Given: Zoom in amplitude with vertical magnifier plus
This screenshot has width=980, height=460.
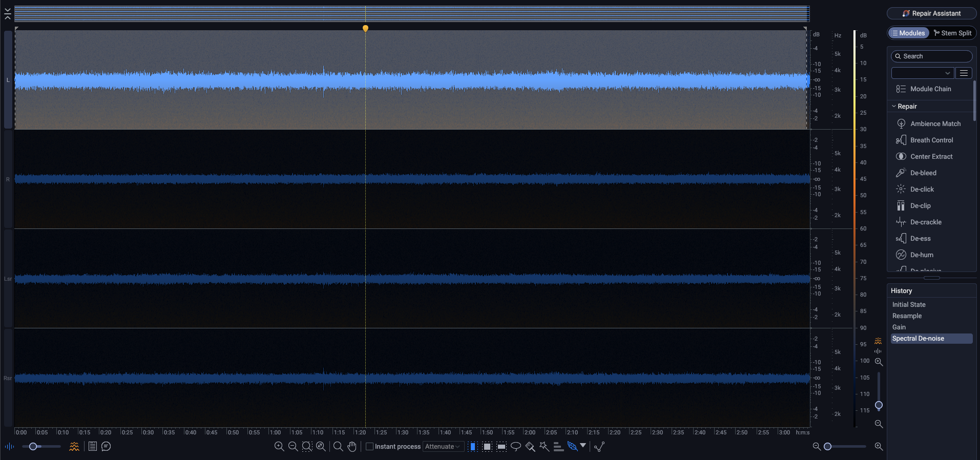Looking at the screenshot, I should [879, 362].
